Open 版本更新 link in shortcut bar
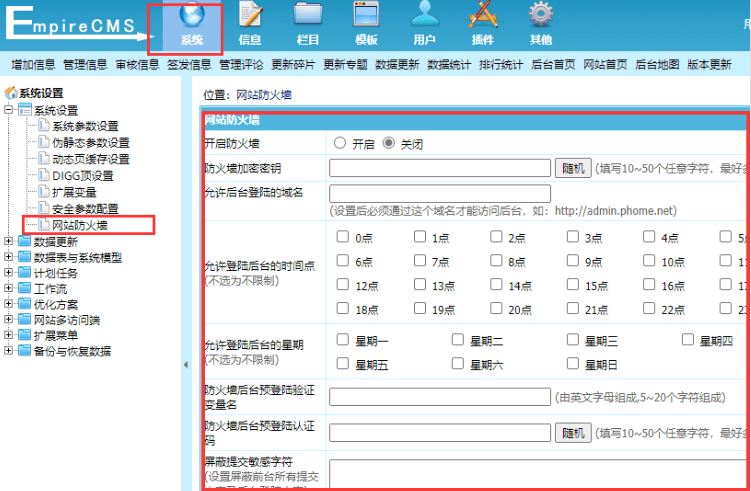Viewport: 751px width, 491px height. click(x=709, y=65)
